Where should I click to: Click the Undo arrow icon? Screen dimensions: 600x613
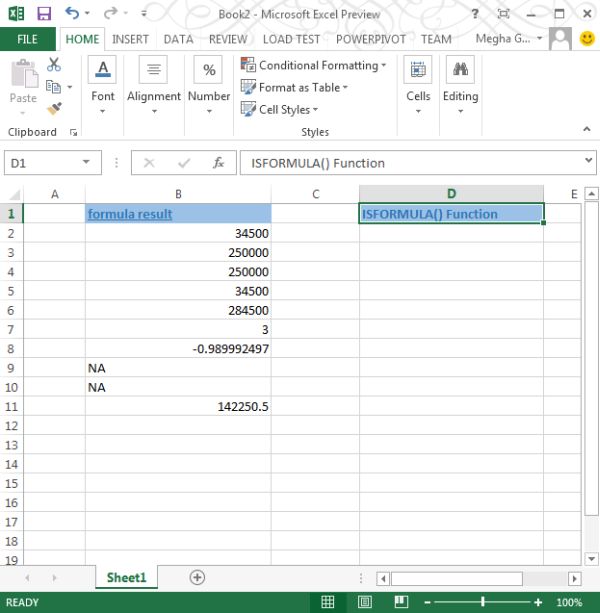tap(72, 13)
